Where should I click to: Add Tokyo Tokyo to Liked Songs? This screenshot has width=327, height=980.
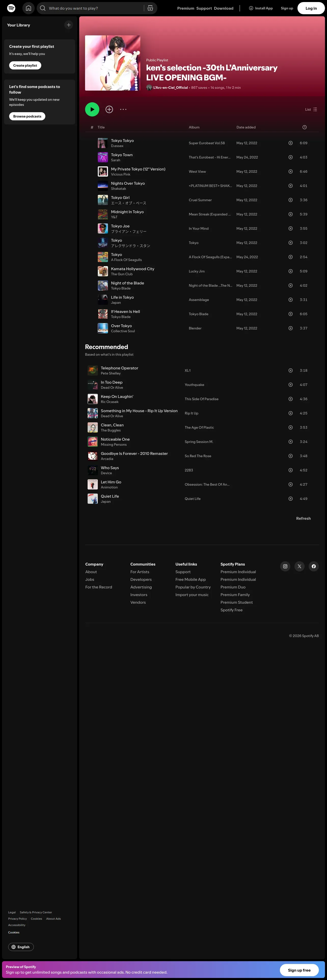(x=291, y=143)
